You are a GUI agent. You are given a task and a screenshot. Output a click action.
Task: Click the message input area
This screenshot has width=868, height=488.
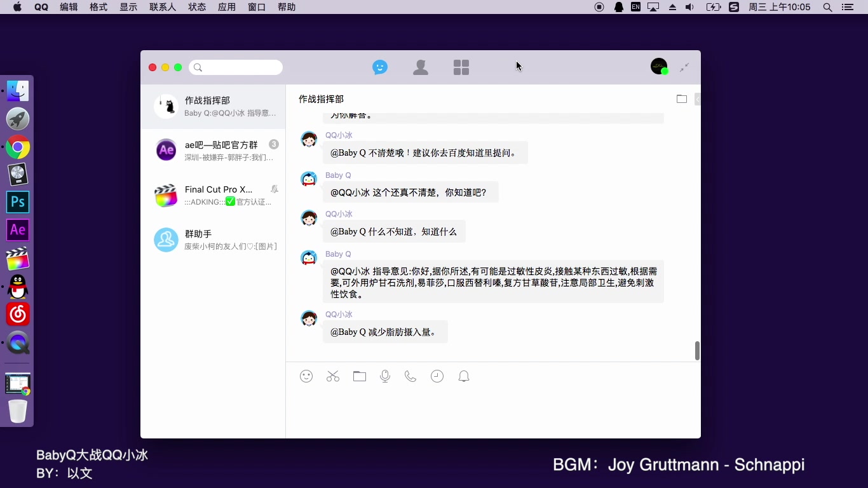493,413
